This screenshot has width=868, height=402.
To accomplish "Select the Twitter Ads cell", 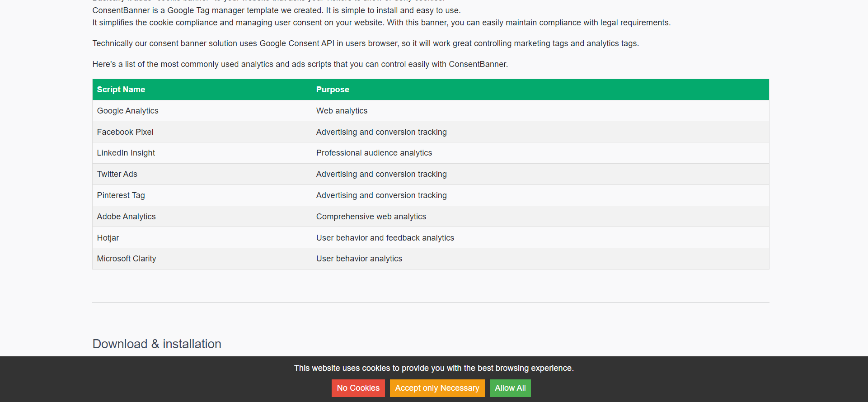I will click(202, 174).
